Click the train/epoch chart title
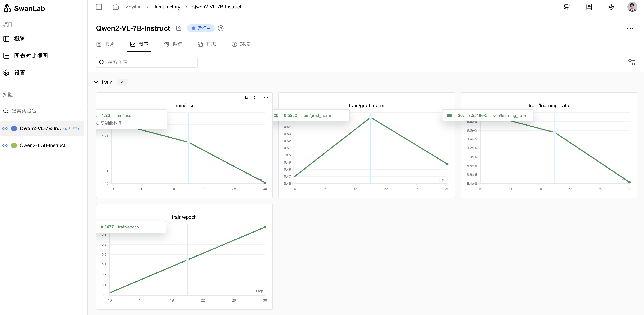The width and height of the screenshot is (644, 315). click(184, 217)
